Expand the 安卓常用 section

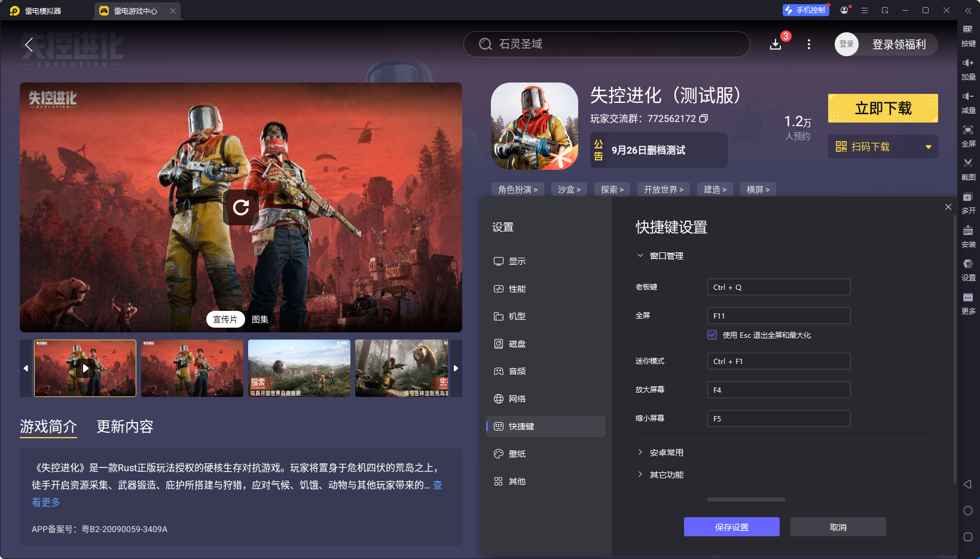click(640, 453)
